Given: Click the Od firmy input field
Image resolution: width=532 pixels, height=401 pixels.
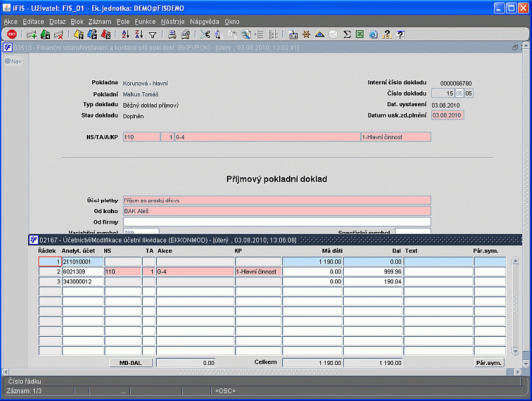Looking at the screenshot, I should (x=276, y=222).
